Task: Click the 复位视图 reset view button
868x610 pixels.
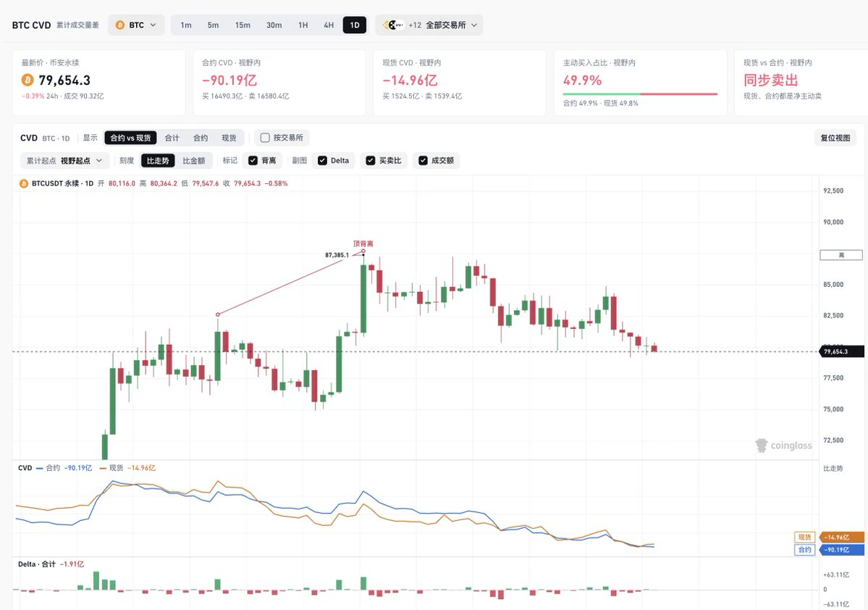Action: point(835,138)
